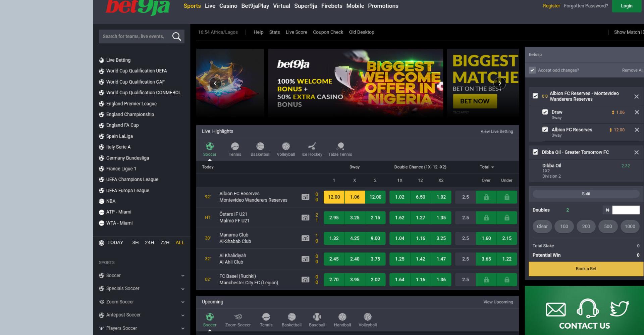Select Zoom Soccer icon in Upcoming
644x335 pixels.
pyautogui.click(x=238, y=317)
